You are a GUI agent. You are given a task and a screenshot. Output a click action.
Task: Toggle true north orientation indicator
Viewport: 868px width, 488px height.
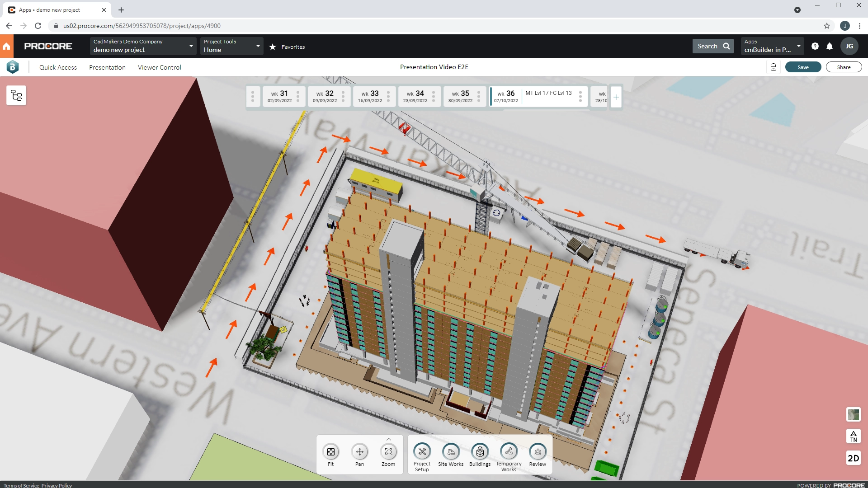click(x=854, y=436)
